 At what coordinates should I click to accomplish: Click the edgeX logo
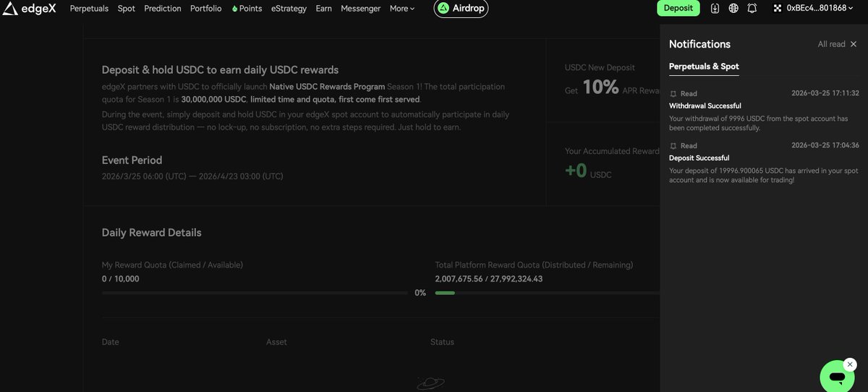[x=30, y=9]
